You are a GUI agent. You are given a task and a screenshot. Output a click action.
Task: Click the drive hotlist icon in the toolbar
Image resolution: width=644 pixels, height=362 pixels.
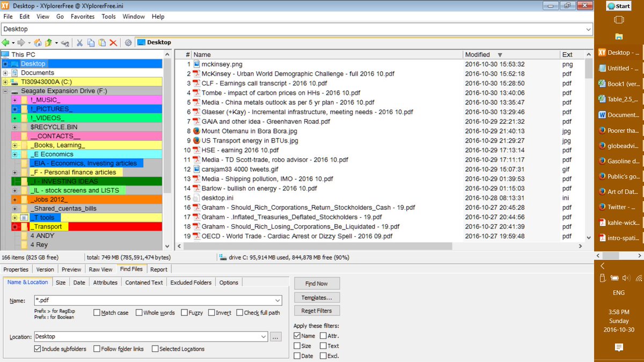[x=65, y=42]
